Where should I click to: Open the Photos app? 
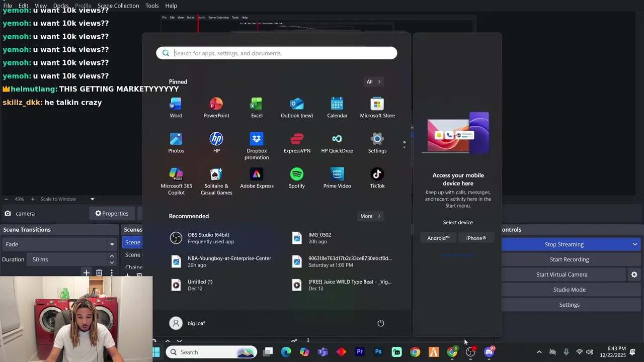tap(176, 143)
